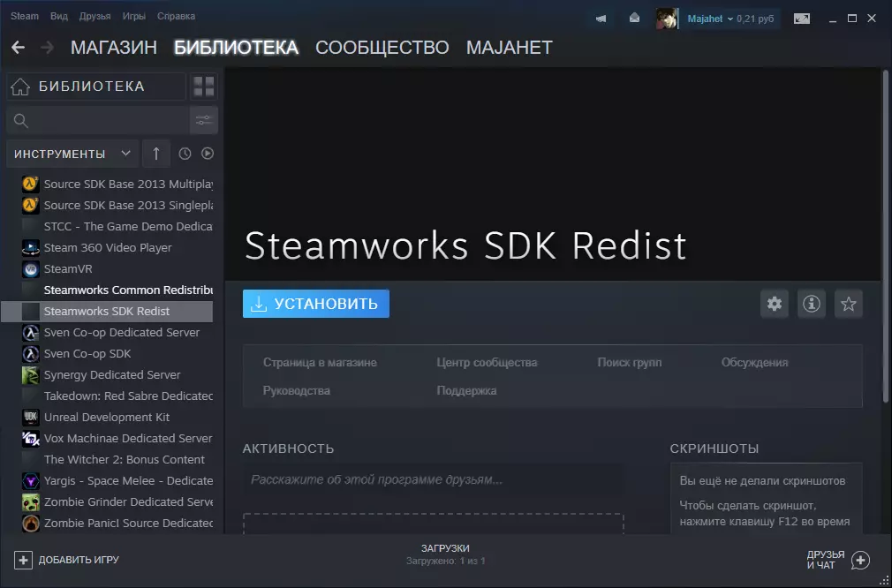Go back with the left arrow
This screenshot has width=892, height=588.
(19, 48)
